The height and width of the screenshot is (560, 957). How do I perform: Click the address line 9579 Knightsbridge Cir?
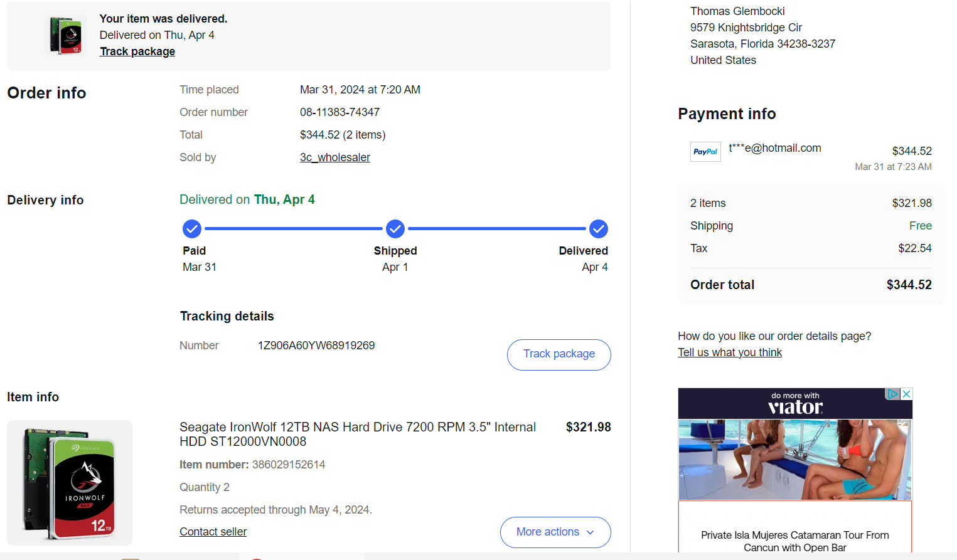(x=746, y=28)
